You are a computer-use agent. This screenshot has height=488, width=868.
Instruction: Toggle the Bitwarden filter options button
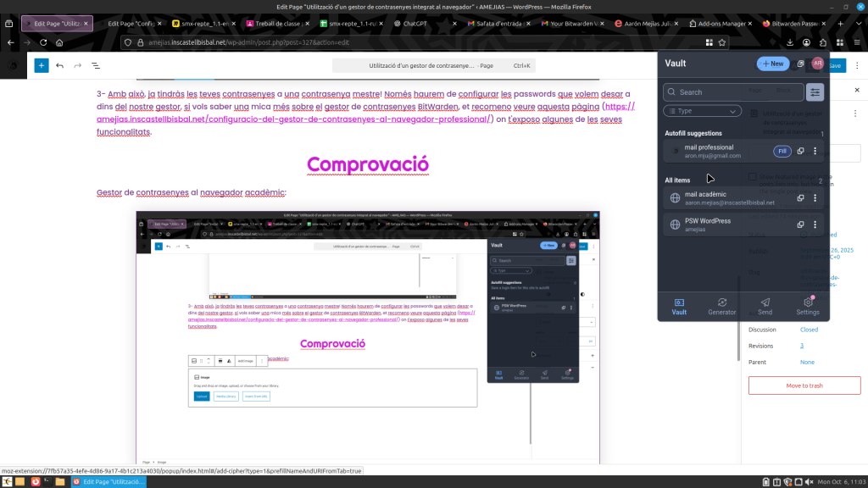coord(815,92)
